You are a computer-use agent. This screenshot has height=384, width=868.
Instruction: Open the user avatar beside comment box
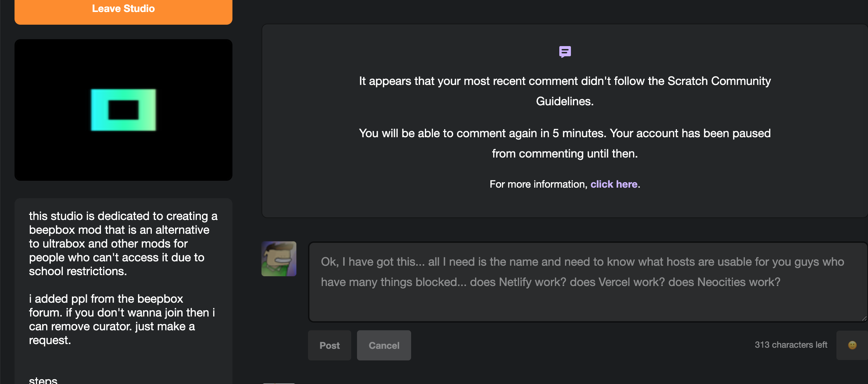pos(279,259)
